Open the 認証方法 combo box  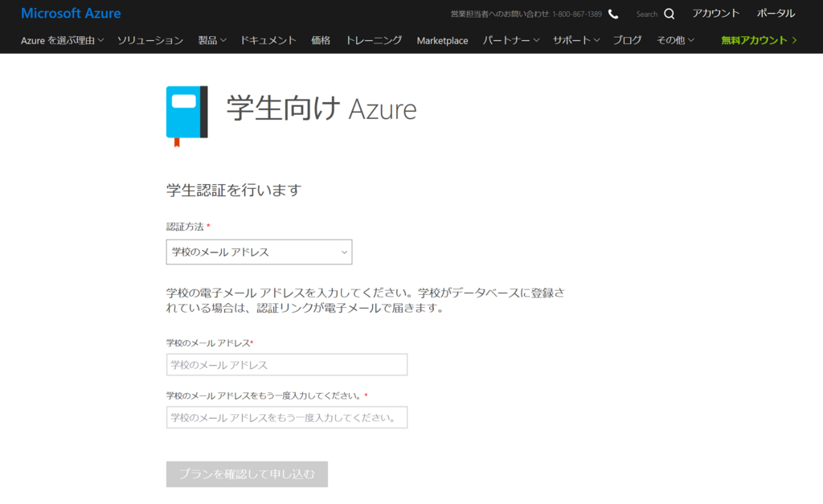(x=260, y=252)
